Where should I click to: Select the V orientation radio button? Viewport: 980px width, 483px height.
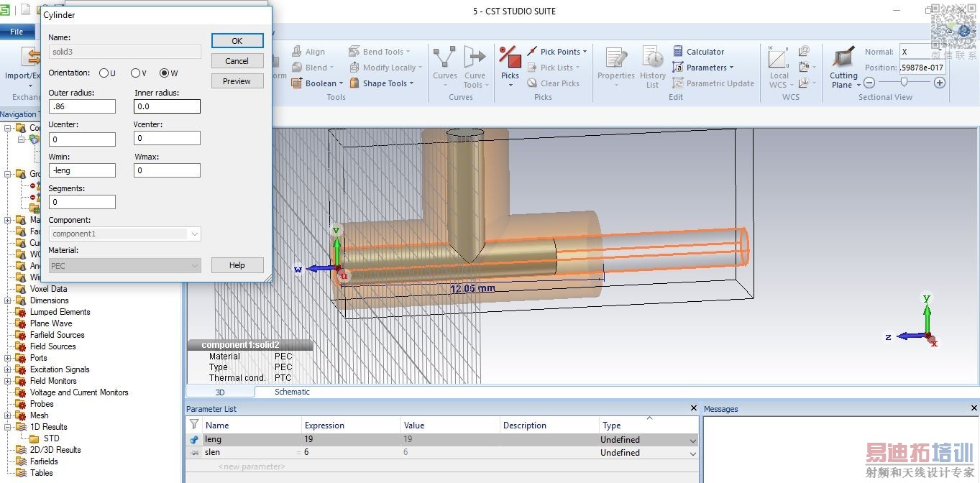135,73
